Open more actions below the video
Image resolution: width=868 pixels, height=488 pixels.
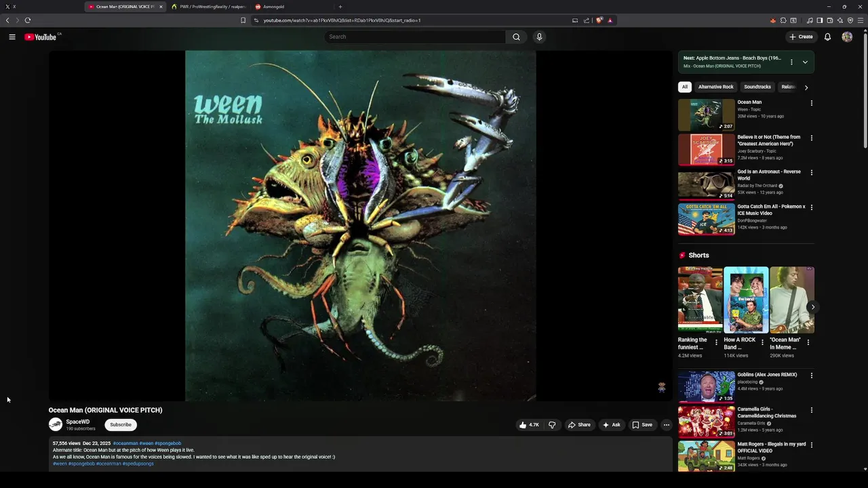point(667,425)
